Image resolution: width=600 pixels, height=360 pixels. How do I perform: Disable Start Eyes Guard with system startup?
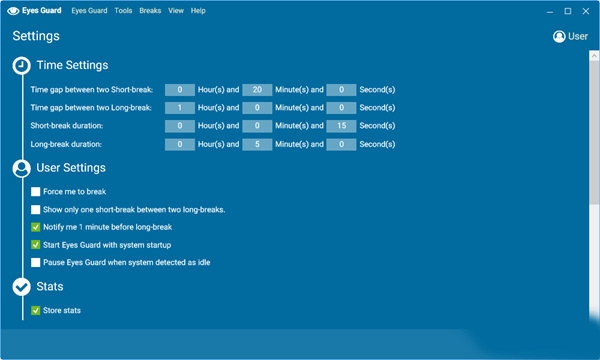click(x=36, y=245)
